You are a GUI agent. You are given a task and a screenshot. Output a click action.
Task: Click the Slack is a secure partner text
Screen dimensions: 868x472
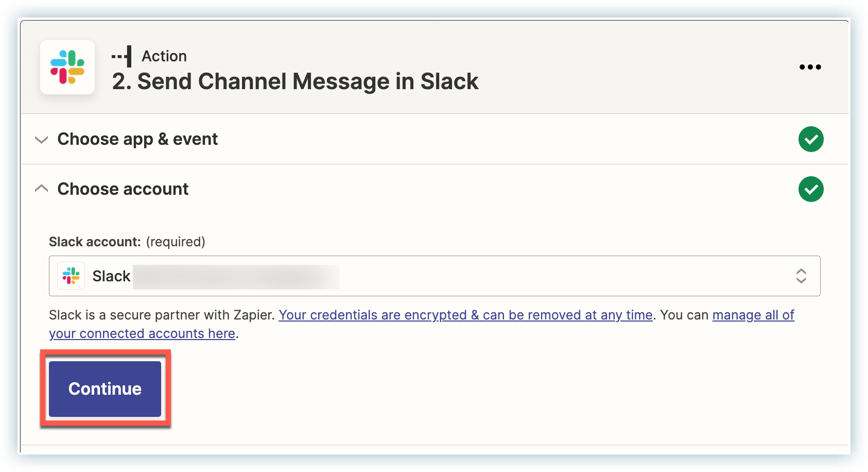pyautogui.click(x=162, y=315)
